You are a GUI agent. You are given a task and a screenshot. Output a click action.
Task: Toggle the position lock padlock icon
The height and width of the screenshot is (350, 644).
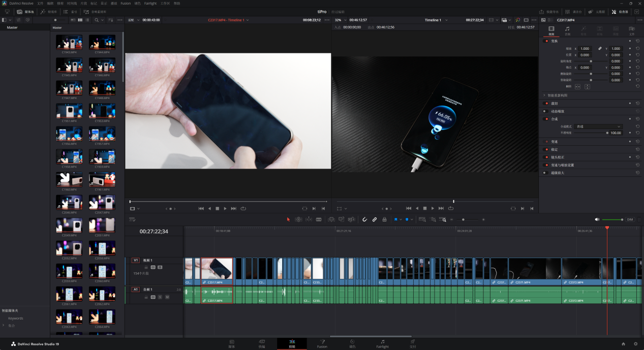384,219
